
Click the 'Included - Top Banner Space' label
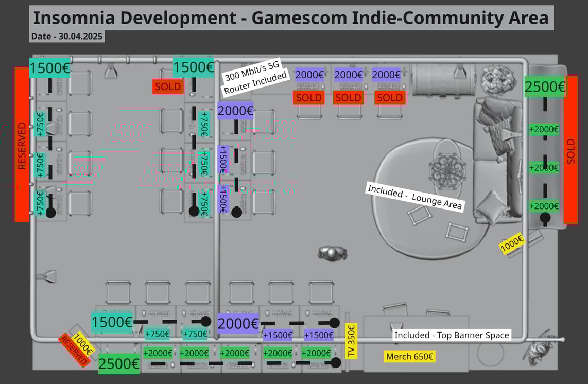[452, 335]
